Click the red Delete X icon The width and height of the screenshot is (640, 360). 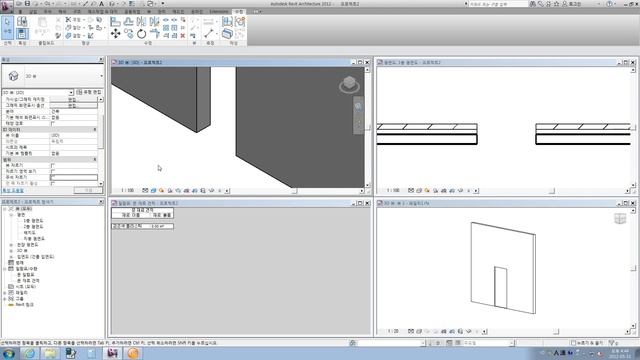(x=183, y=36)
